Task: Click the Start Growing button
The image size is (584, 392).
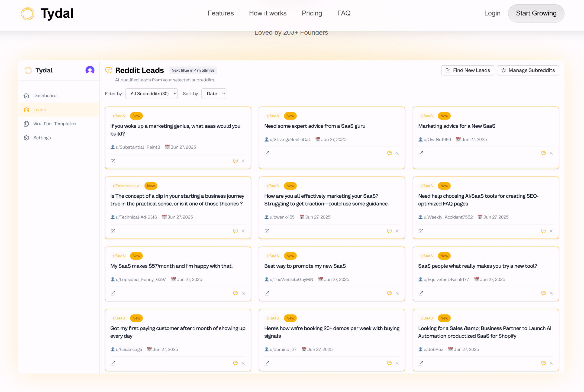Action: coord(536,13)
